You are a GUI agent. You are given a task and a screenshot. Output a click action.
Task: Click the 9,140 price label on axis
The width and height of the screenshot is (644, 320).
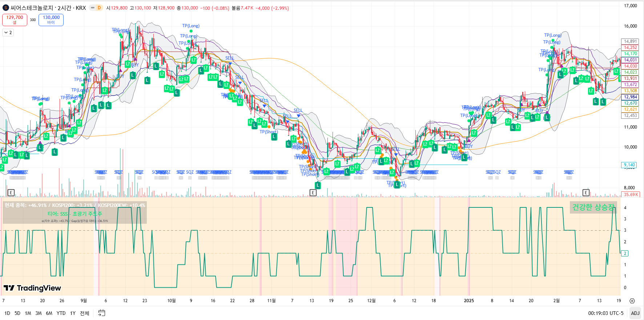629,165
